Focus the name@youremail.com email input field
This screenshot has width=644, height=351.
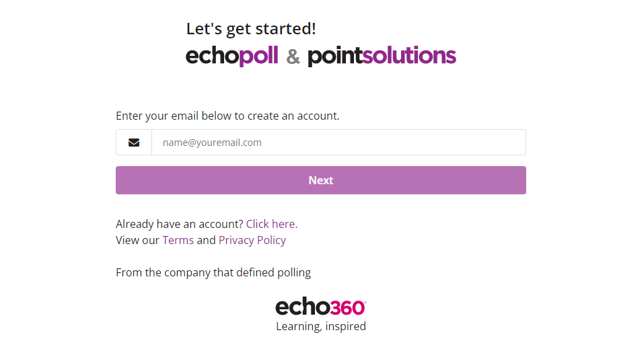tap(338, 143)
